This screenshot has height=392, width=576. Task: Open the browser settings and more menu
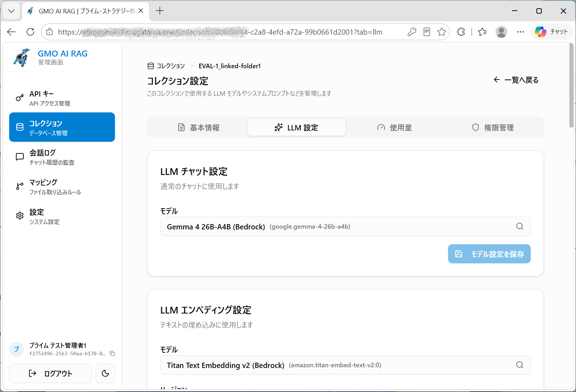pos(520,32)
